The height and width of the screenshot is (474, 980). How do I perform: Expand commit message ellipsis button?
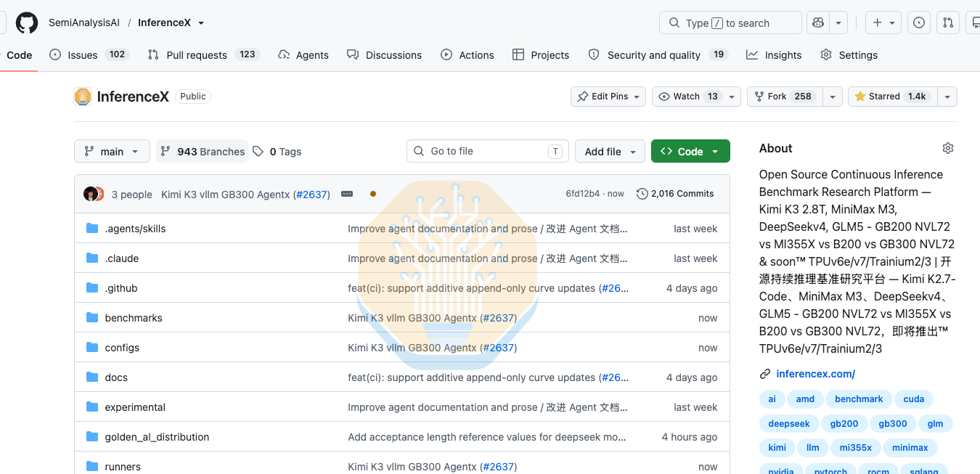click(347, 194)
